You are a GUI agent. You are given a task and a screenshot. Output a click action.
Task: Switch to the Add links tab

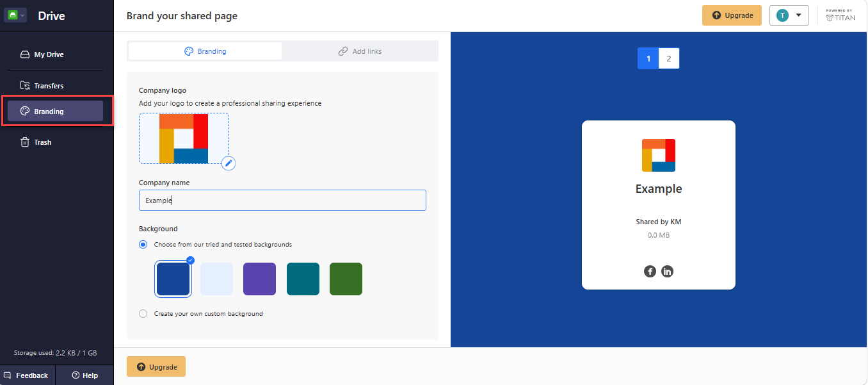(360, 51)
